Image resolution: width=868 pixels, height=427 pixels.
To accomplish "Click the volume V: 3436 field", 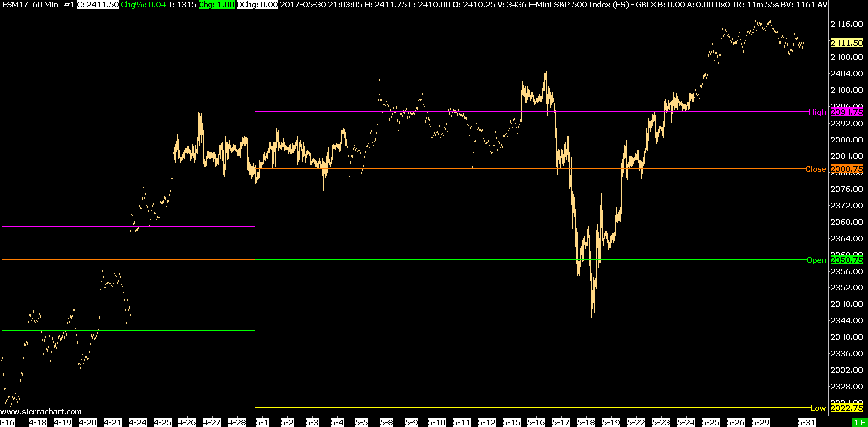I will 512,4.
